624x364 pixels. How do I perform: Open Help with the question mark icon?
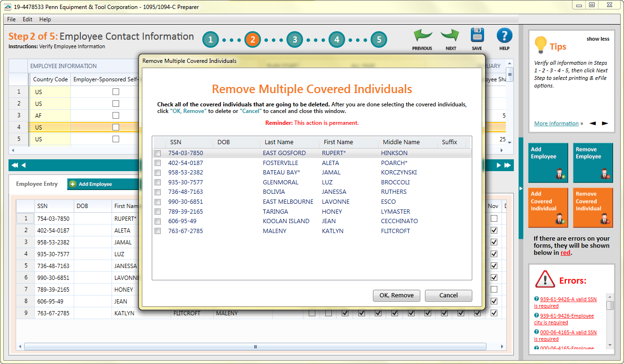504,36
